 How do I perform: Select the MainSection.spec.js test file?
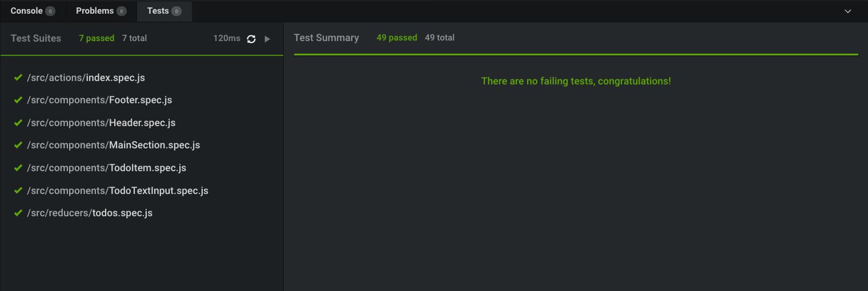(x=113, y=145)
